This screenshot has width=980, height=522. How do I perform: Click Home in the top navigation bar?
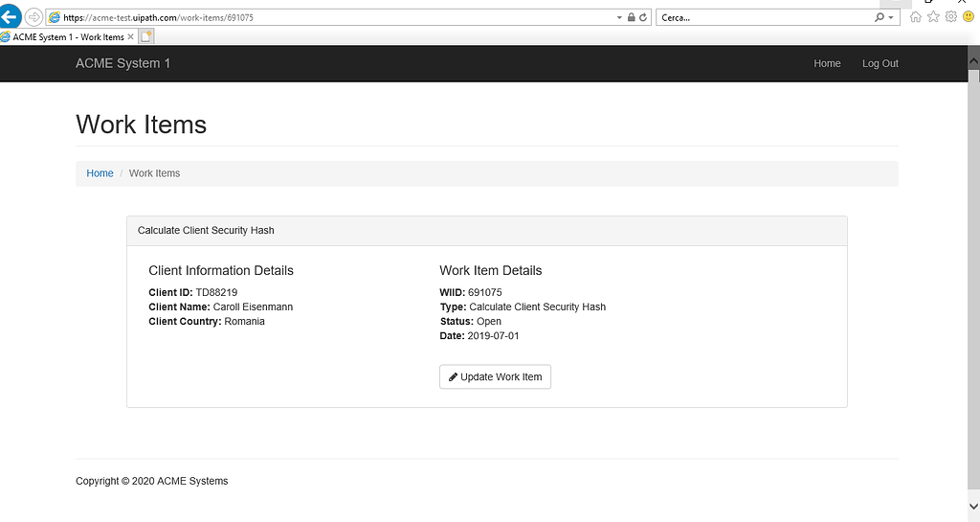click(x=827, y=63)
